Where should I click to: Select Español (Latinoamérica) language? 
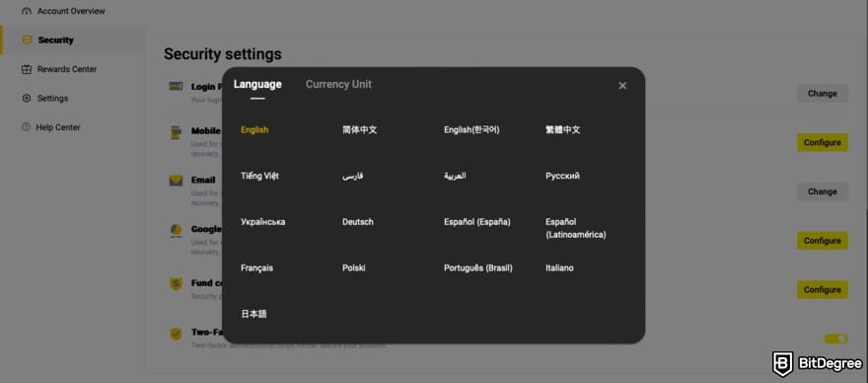coord(576,228)
